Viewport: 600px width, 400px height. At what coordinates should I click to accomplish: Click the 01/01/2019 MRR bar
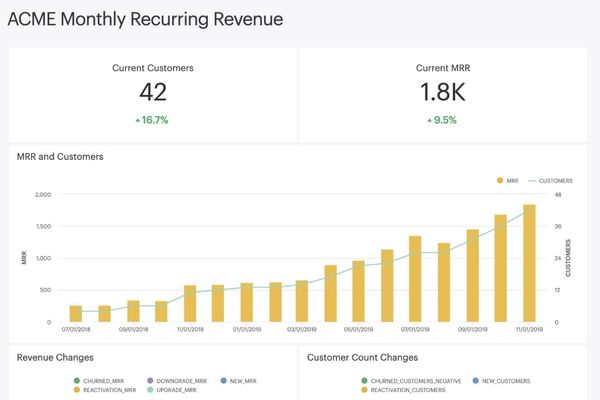[247, 302]
